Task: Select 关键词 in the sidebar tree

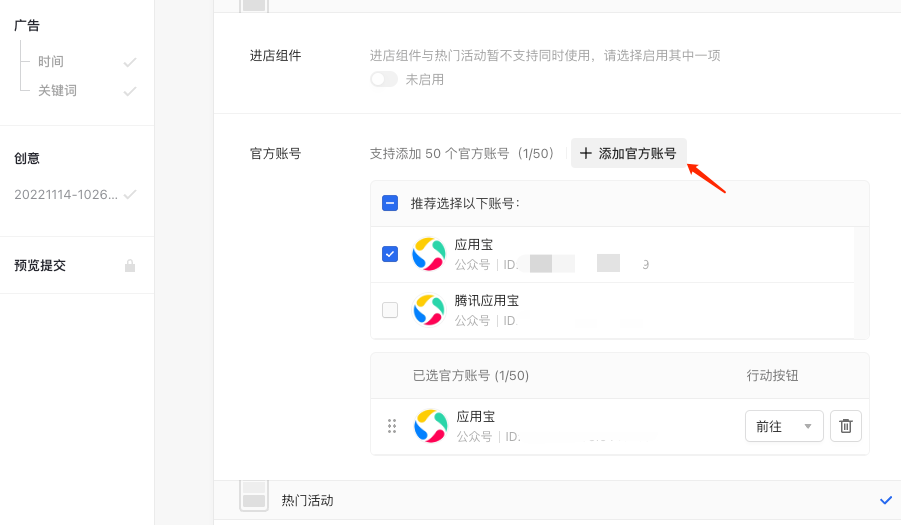Action: pos(57,91)
